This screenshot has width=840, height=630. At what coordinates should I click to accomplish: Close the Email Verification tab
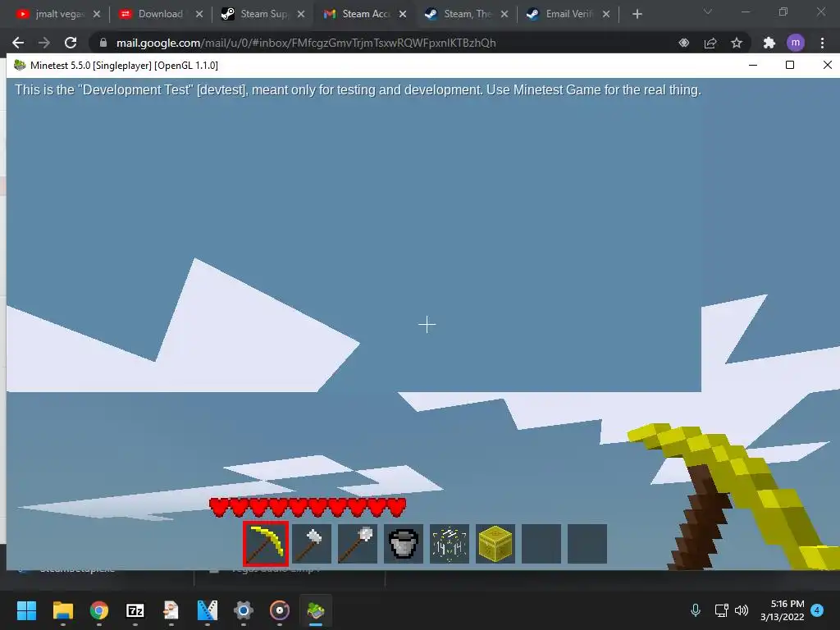coord(606,14)
